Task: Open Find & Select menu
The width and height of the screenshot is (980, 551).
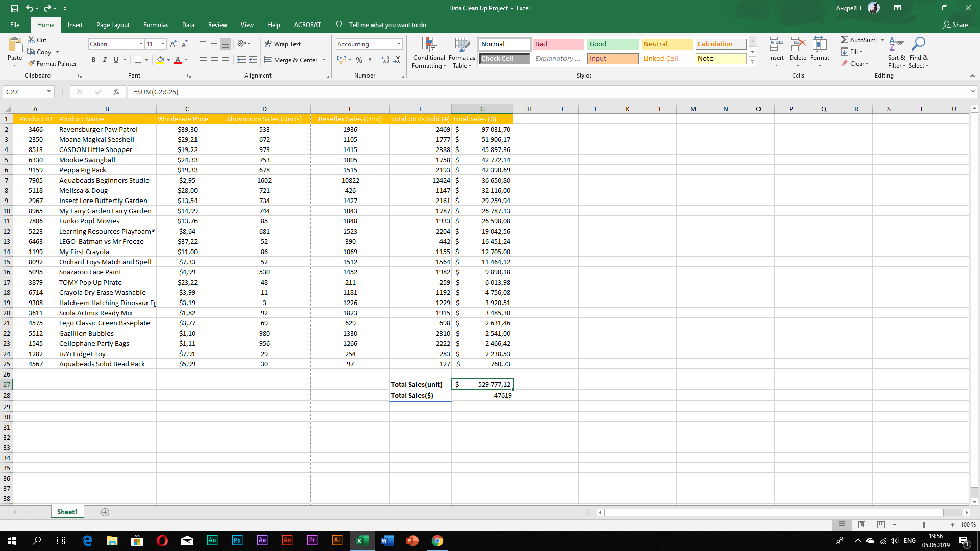Action: point(918,53)
